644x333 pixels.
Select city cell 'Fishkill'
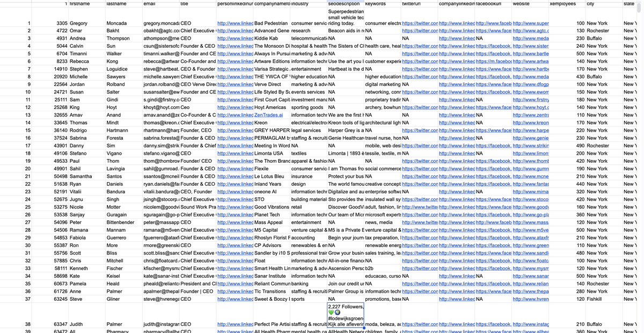pos(604,299)
